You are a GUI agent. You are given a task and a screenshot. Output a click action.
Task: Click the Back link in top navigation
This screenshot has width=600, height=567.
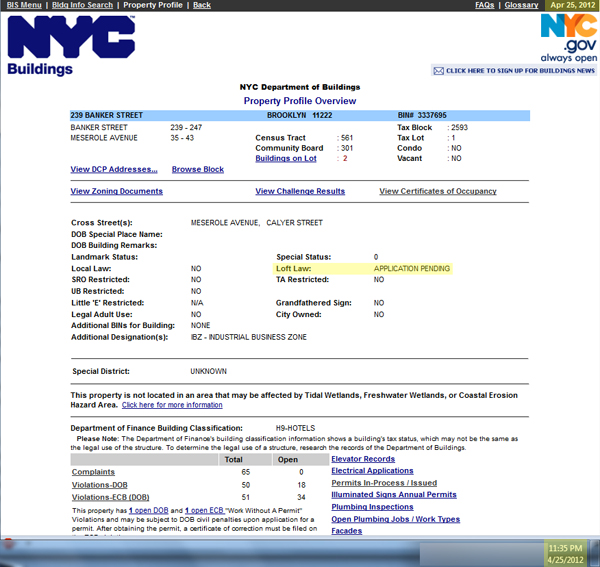(x=201, y=5)
